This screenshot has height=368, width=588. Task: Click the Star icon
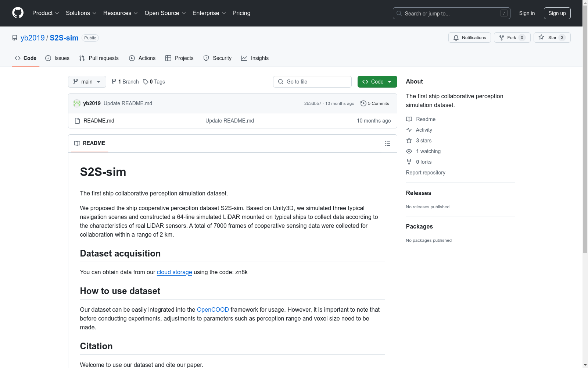[541, 37]
